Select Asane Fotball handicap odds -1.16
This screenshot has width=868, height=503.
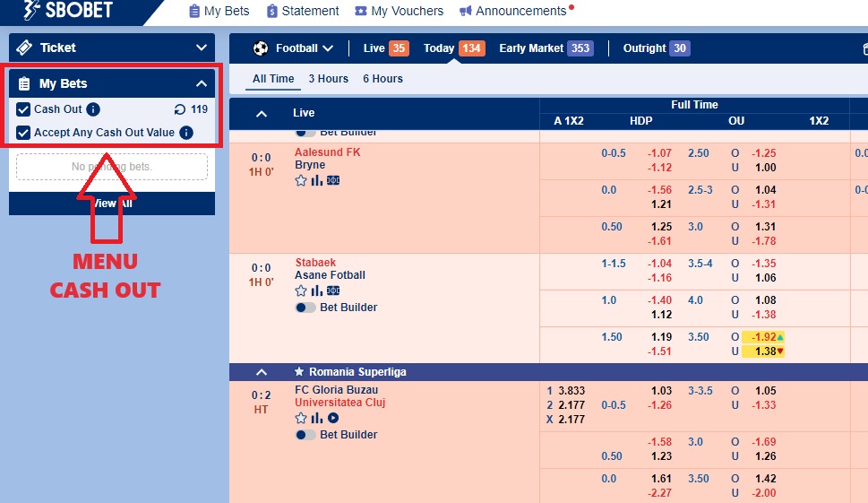[x=659, y=278]
